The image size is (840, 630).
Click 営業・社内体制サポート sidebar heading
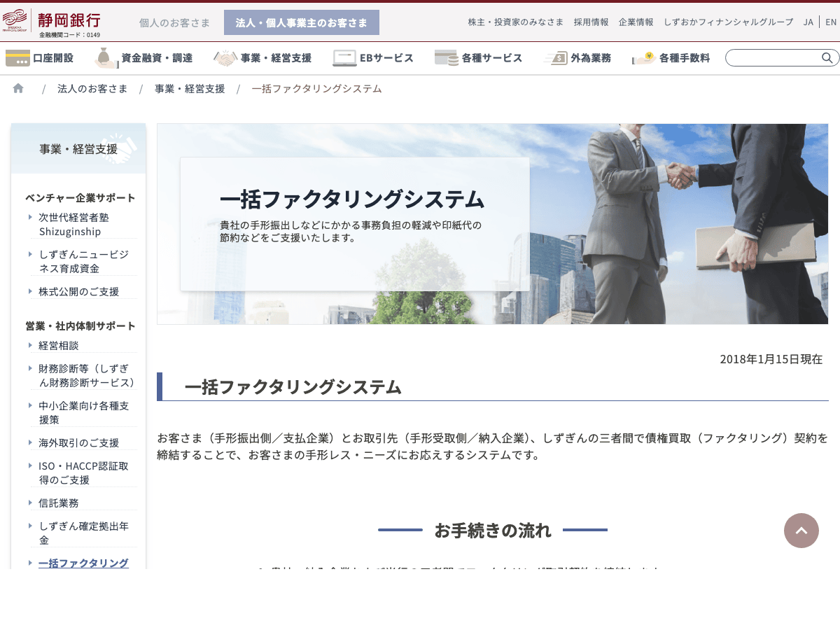[x=80, y=325]
